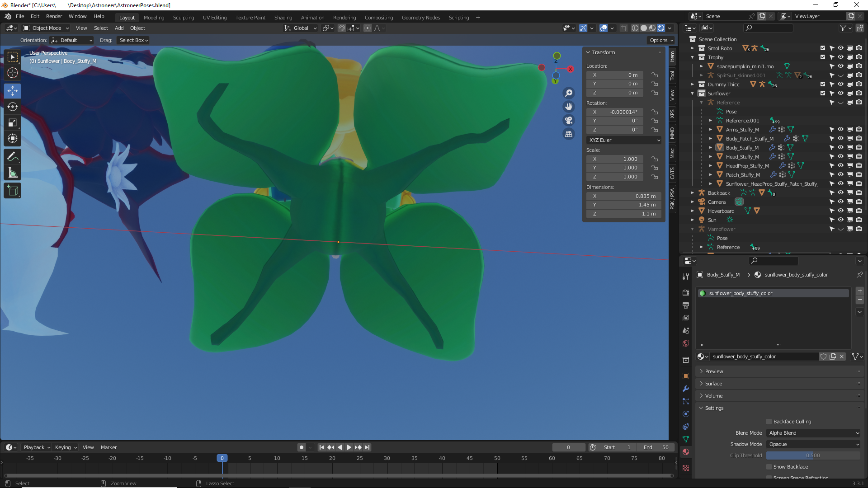The image size is (868, 488).
Task: Switch to the Shading workspace tab
Action: [283, 18]
